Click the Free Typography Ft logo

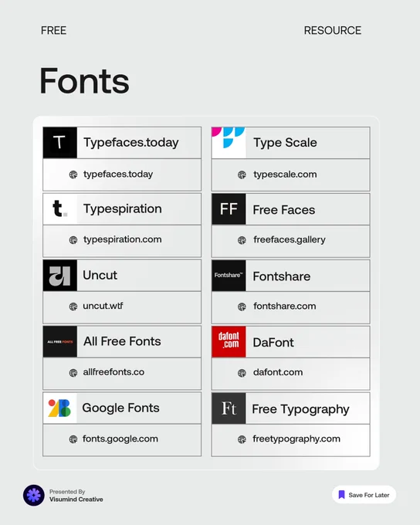229,408
